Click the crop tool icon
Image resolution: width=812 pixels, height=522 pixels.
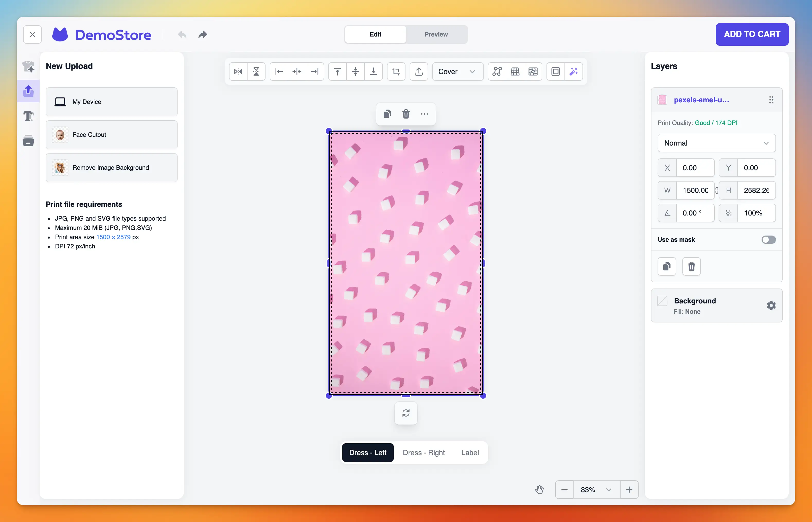[396, 71]
